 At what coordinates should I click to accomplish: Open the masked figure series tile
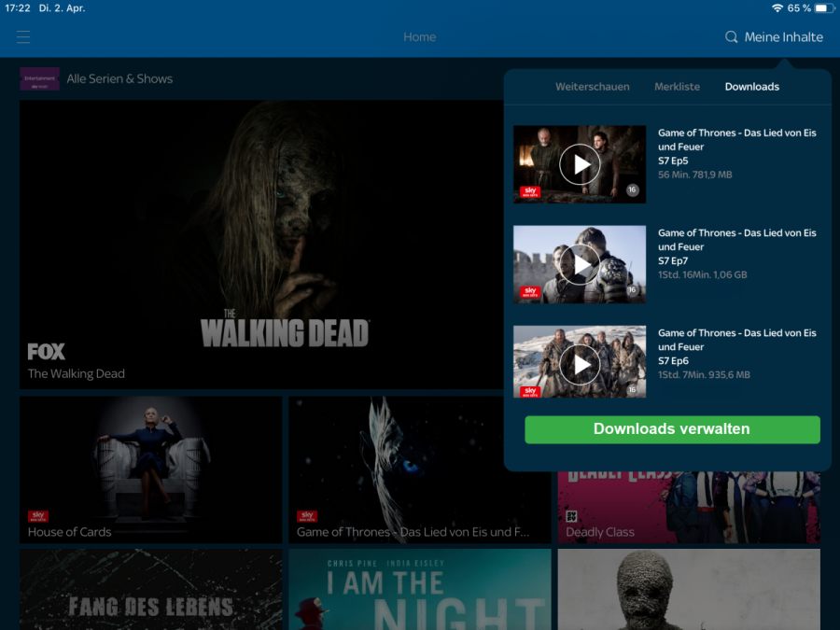click(x=689, y=589)
